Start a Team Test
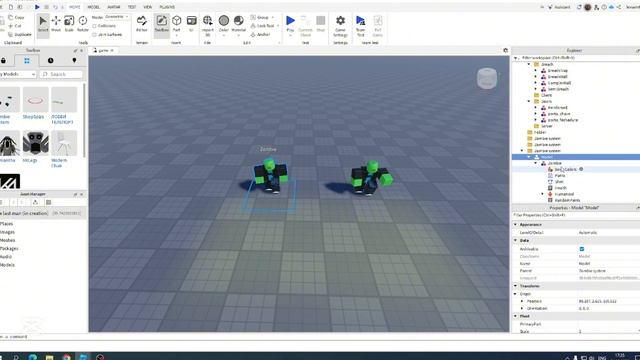The image size is (640, 360). coord(360,25)
